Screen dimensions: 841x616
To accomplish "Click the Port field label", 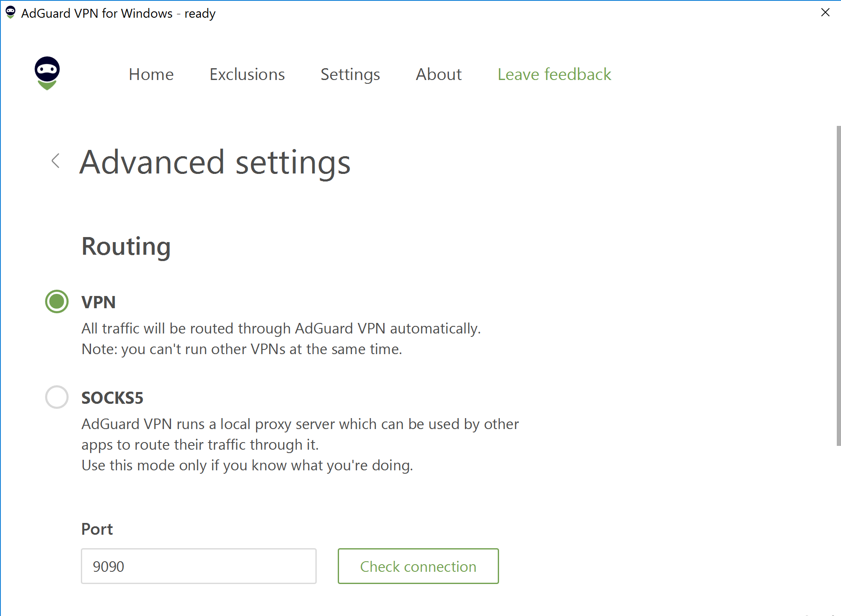I will coord(97,529).
